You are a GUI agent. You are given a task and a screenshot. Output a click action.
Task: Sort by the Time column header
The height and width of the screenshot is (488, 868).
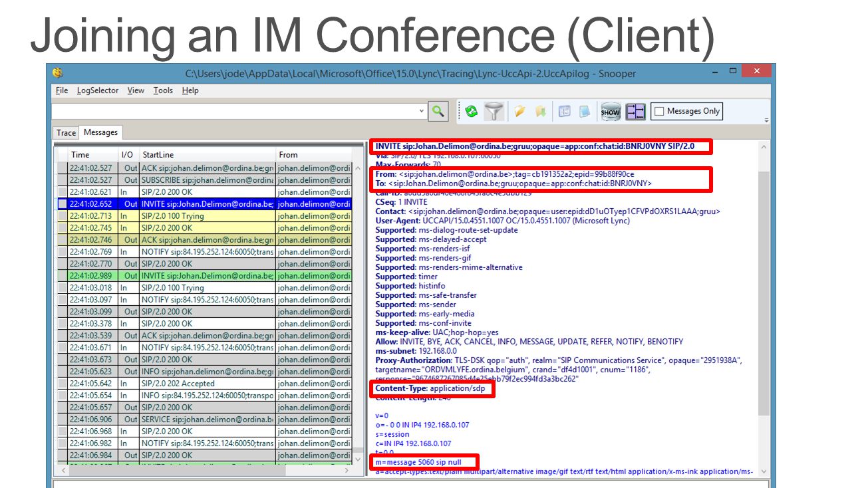coord(92,155)
